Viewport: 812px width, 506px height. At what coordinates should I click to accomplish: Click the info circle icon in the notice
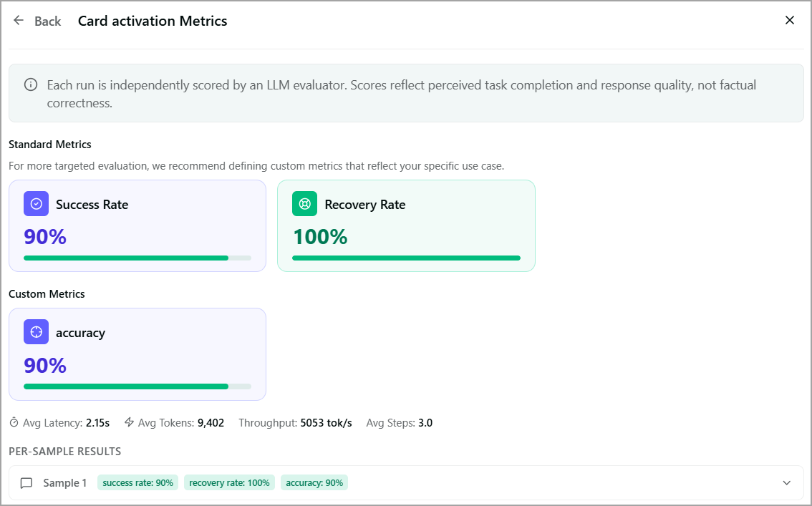pos(31,84)
